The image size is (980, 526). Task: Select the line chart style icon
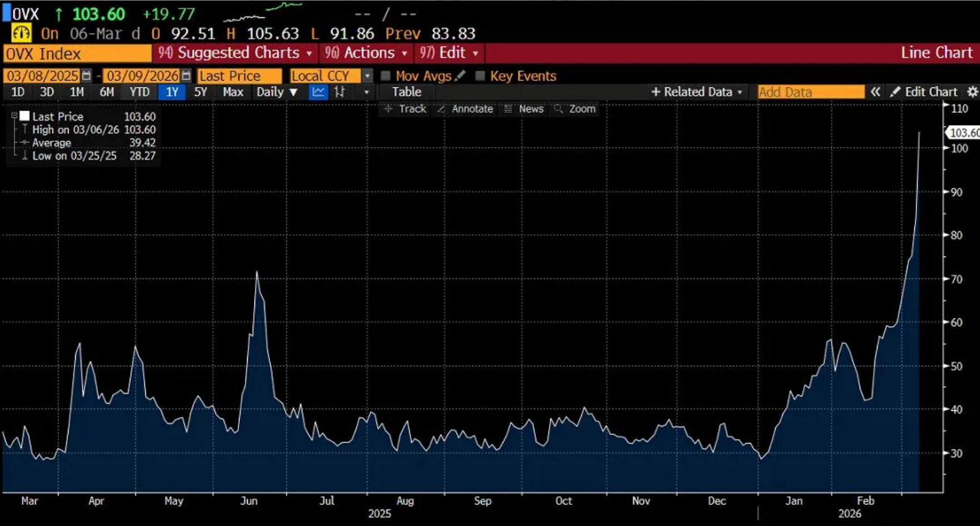318,92
